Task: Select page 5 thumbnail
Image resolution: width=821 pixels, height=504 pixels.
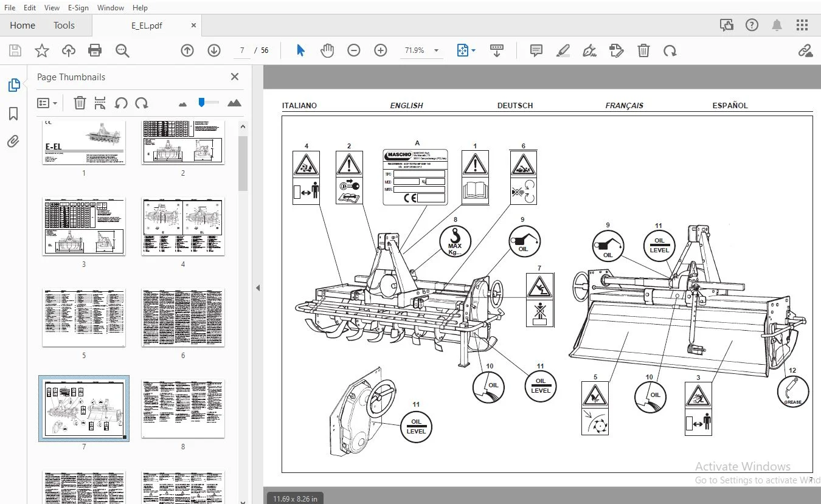Action: click(84, 318)
